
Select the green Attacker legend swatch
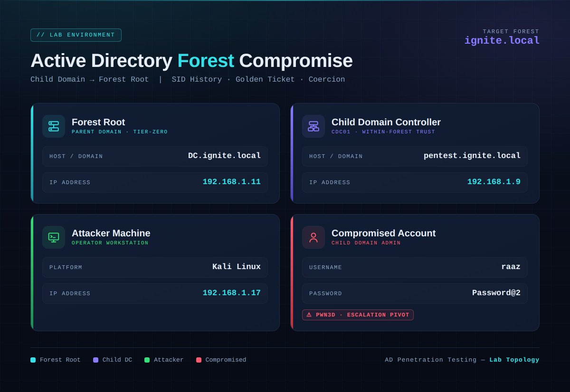click(x=147, y=360)
